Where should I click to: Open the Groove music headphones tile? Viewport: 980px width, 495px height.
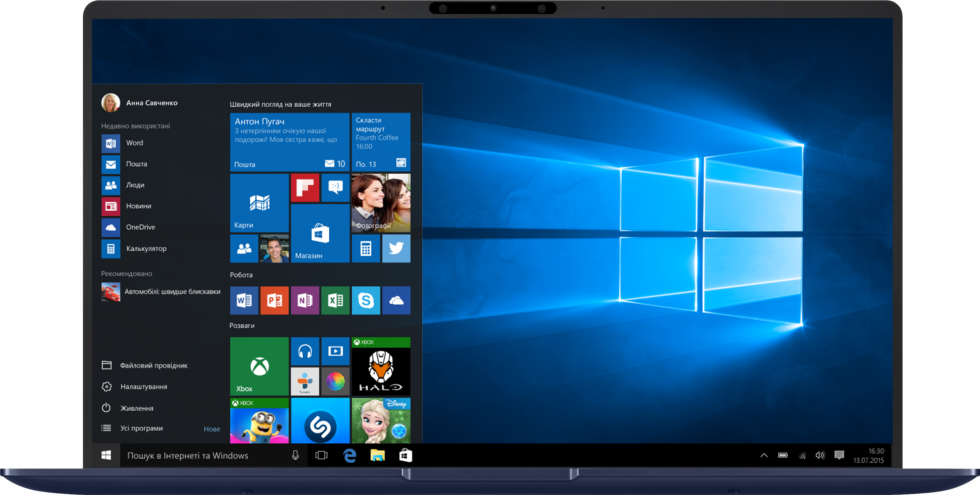(305, 351)
